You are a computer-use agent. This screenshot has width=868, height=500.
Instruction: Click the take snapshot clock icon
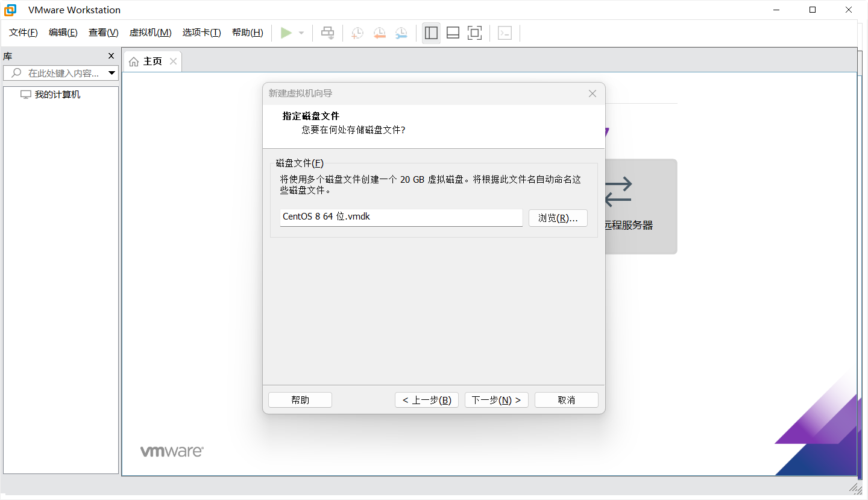357,33
